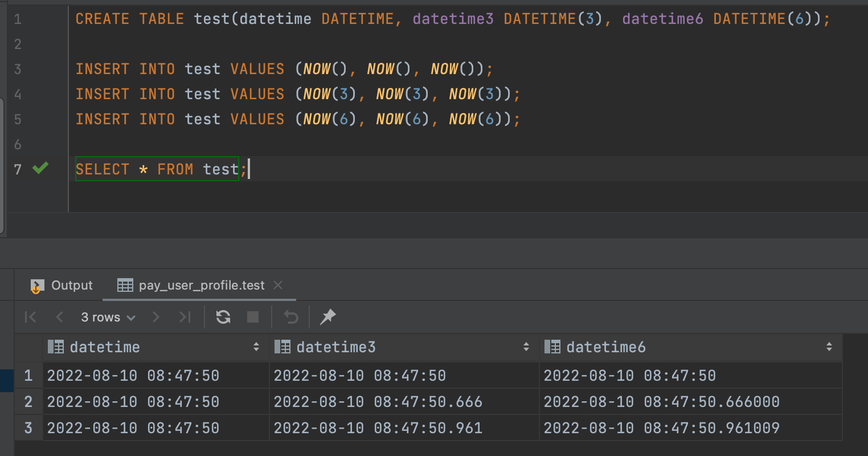
Task: Toggle sorting on the datetime3 column
Action: click(x=526, y=347)
